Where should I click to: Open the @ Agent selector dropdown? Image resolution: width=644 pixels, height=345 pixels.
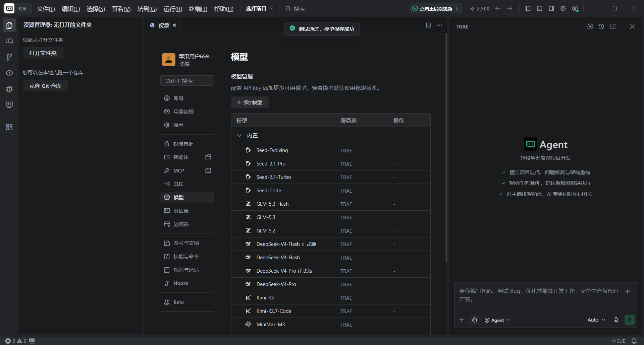pyautogui.click(x=497, y=320)
